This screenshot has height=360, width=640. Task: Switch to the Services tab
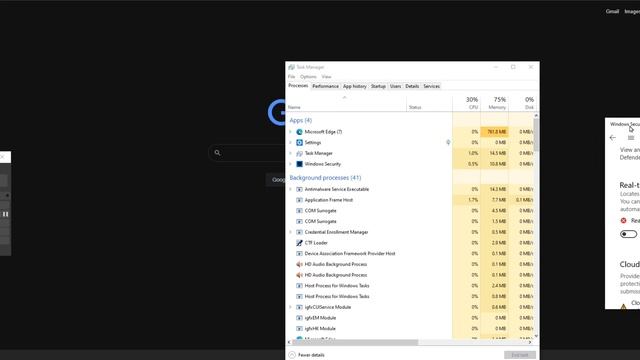[x=431, y=86]
